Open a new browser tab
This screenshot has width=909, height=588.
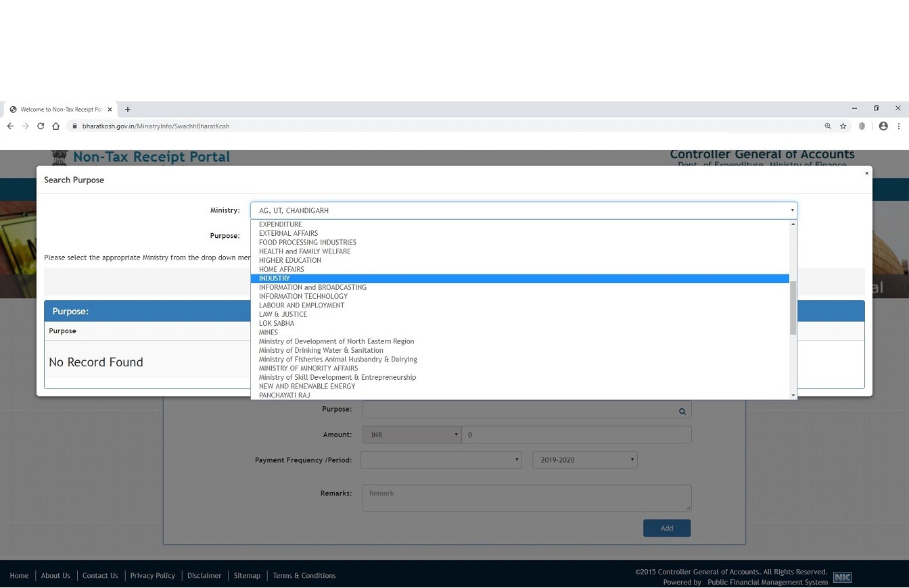[128, 109]
